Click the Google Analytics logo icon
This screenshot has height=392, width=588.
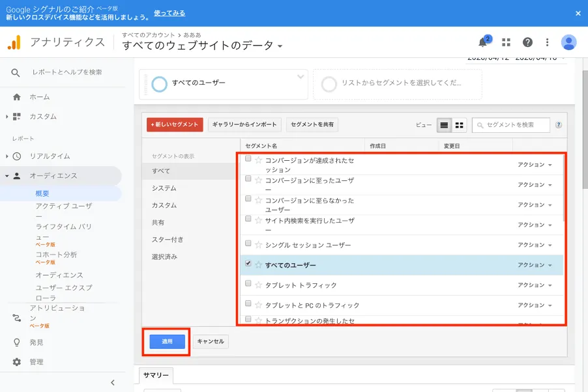click(x=14, y=42)
